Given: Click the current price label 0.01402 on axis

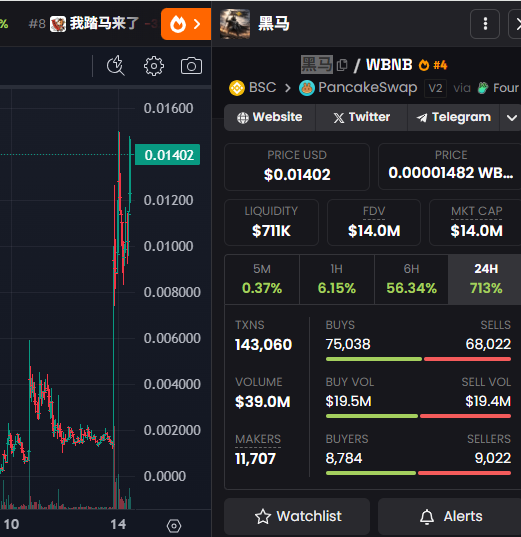Looking at the screenshot, I should click(168, 155).
